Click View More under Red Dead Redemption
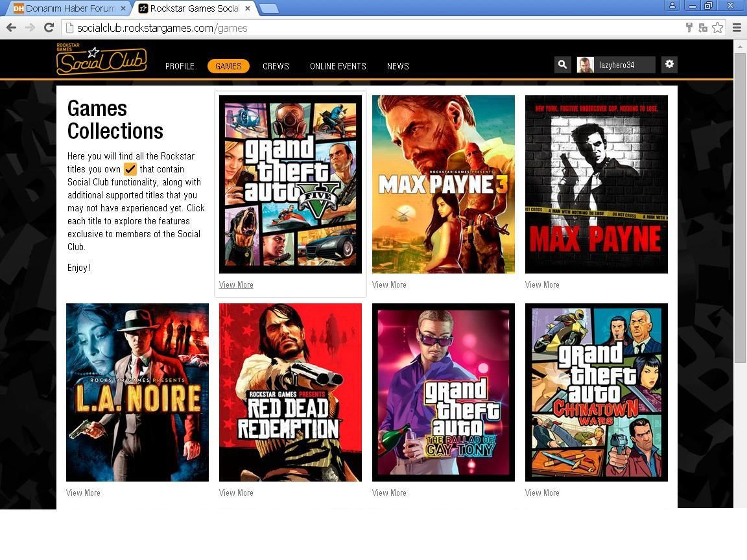Image resolution: width=747 pixels, height=560 pixels. coord(236,493)
